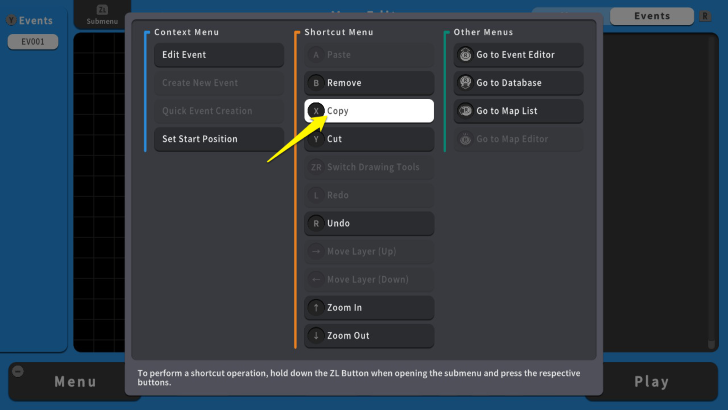Select Remove from the Shortcut Menu
The image size is (728, 410).
[370, 83]
